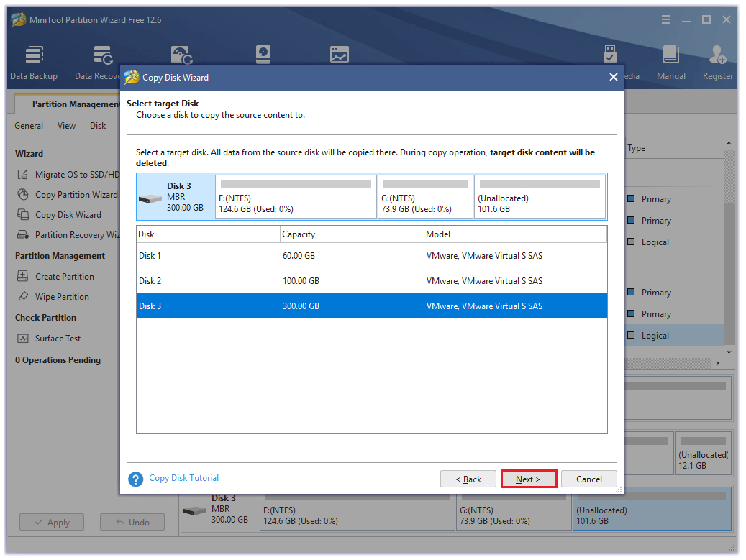The height and width of the screenshot is (560, 746).
Task: Launch the Disk Benchmark toolbar icon
Action: (x=263, y=54)
